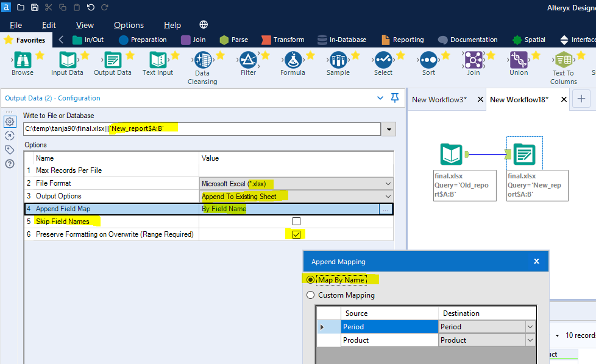Click the undo arrow icon

90,7
